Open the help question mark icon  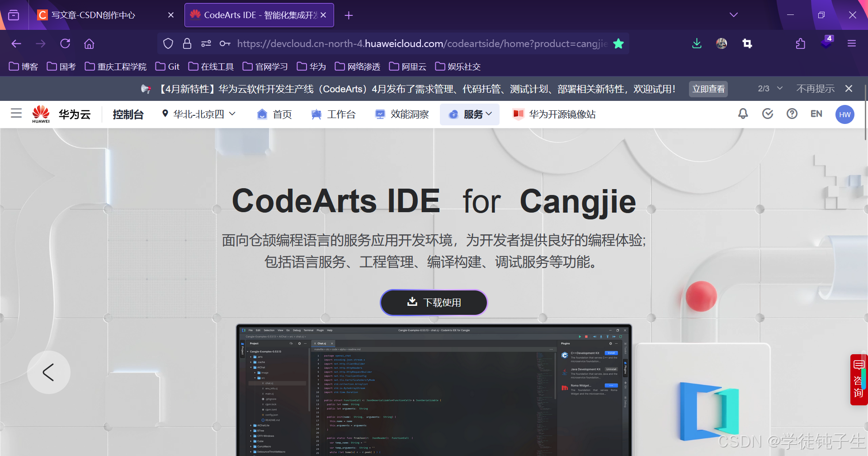click(792, 114)
